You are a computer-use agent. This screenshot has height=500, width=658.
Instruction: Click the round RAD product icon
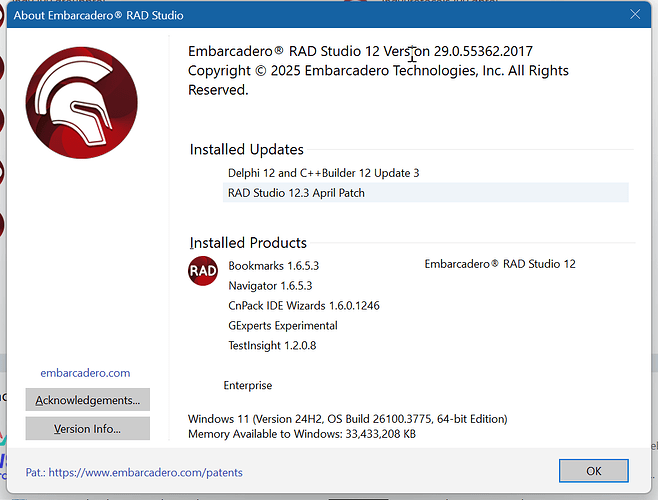click(x=203, y=271)
